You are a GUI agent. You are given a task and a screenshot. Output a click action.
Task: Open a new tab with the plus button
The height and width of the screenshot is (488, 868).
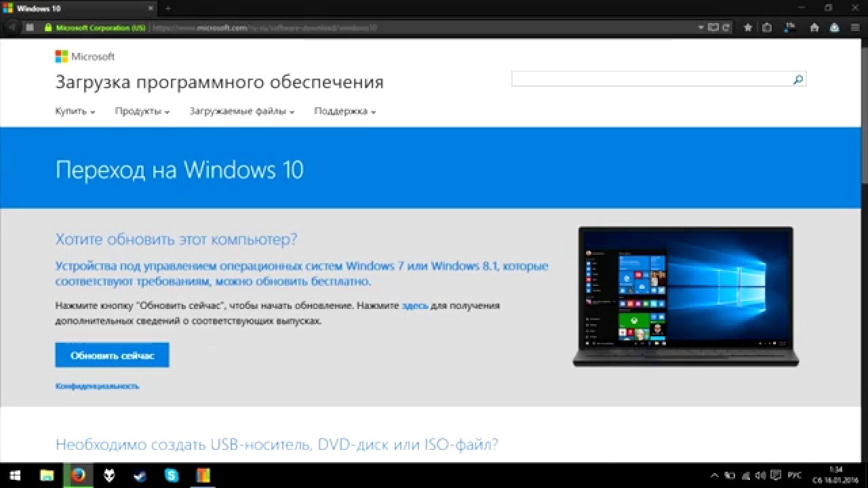pos(168,8)
